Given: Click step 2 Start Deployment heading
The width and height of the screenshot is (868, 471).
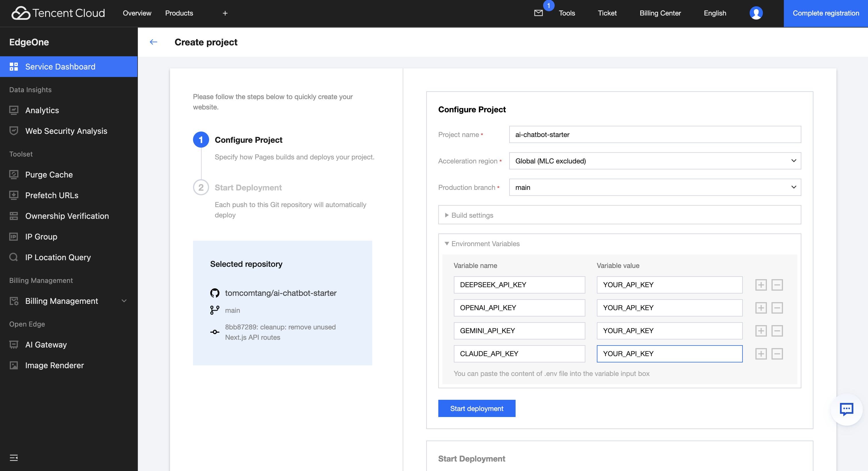Looking at the screenshot, I should click(248, 187).
